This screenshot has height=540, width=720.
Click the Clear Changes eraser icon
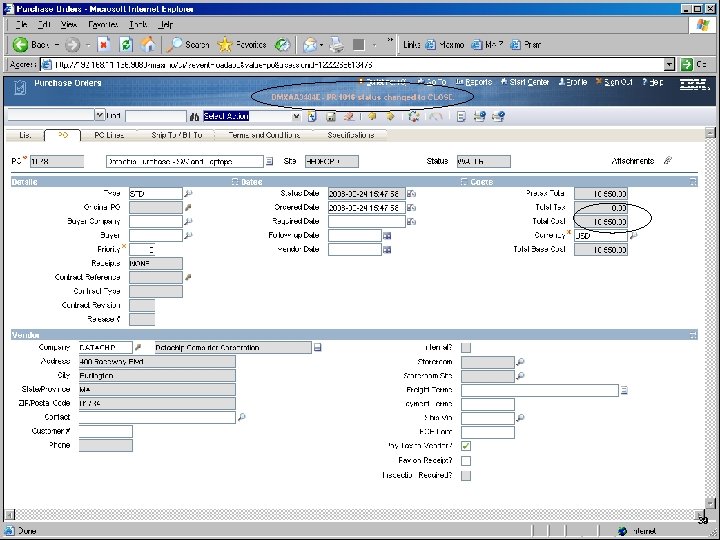coord(349,117)
